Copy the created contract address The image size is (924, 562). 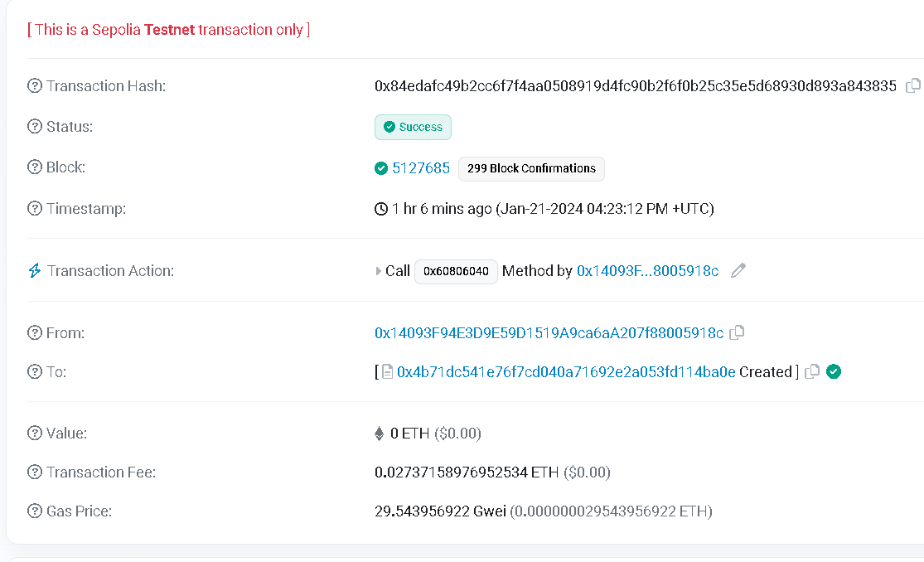(812, 371)
